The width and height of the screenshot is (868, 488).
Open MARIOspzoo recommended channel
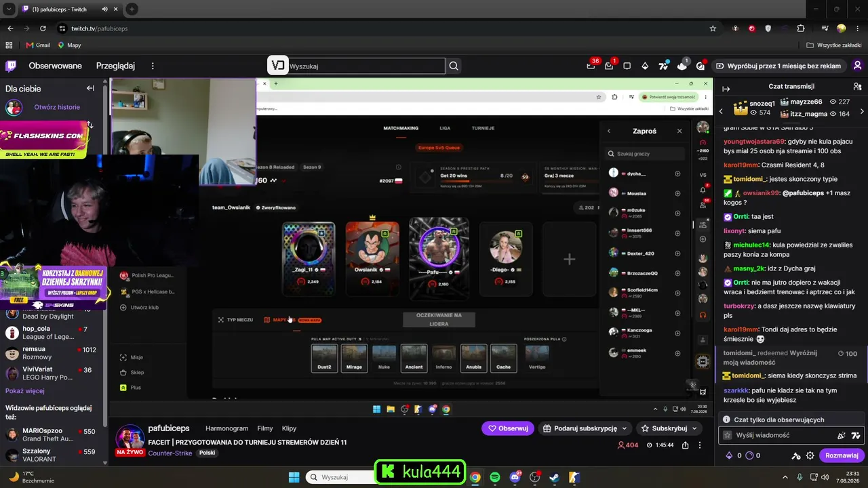pyautogui.click(x=52, y=434)
